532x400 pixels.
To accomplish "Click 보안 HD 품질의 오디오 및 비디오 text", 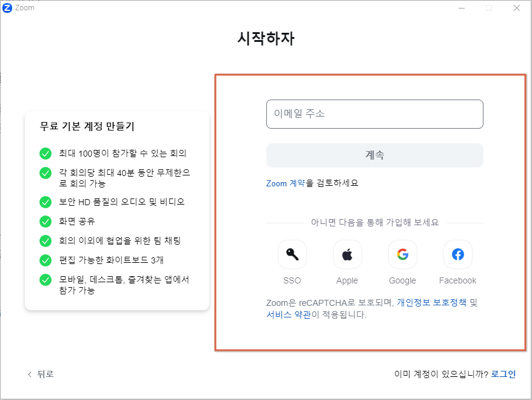I will [x=122, y=202].
